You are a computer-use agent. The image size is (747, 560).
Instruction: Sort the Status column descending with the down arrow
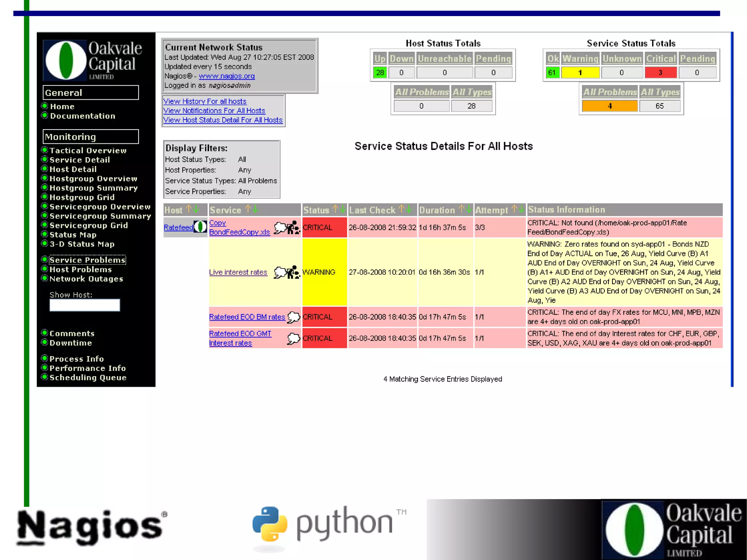[x=342, y=209]
